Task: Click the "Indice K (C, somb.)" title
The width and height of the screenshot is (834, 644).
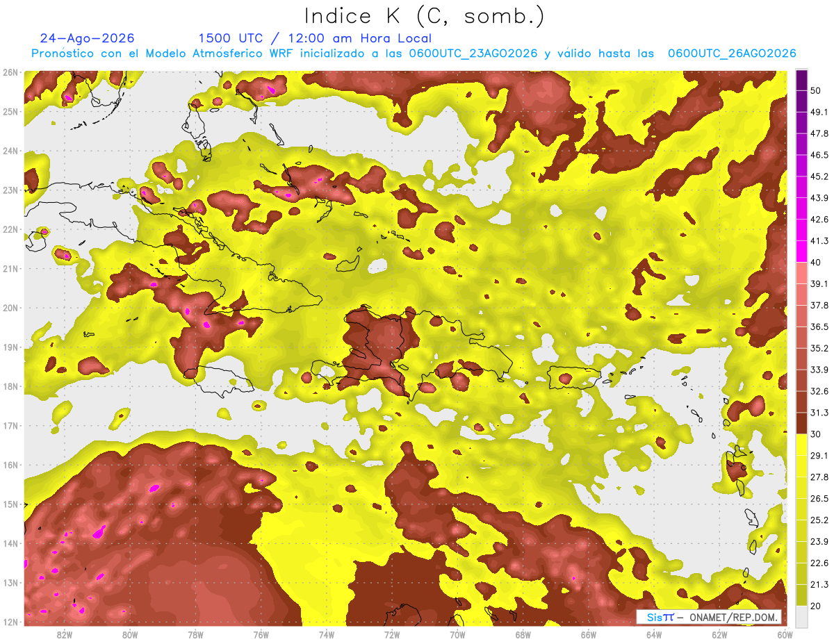Action: (x=424, y=17)
